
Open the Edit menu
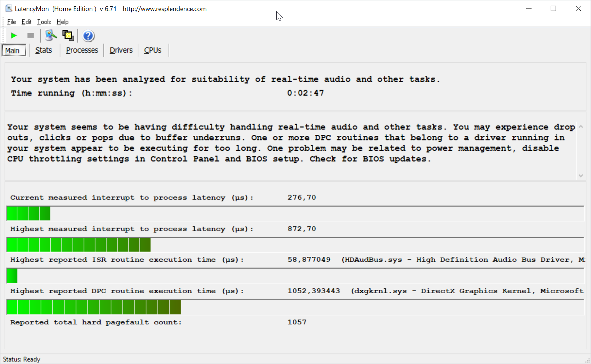pos(26,22)
